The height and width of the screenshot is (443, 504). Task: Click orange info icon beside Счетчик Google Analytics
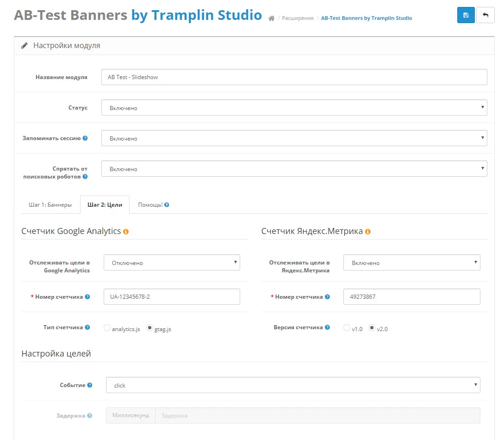coord(126,232)
